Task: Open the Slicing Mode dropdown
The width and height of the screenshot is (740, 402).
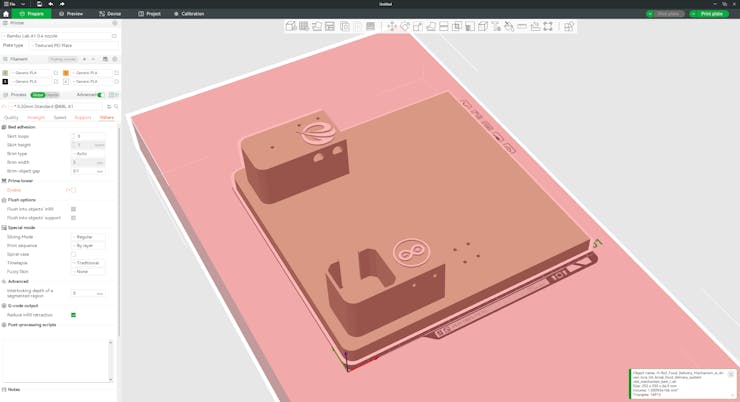Action: (88, 237)
